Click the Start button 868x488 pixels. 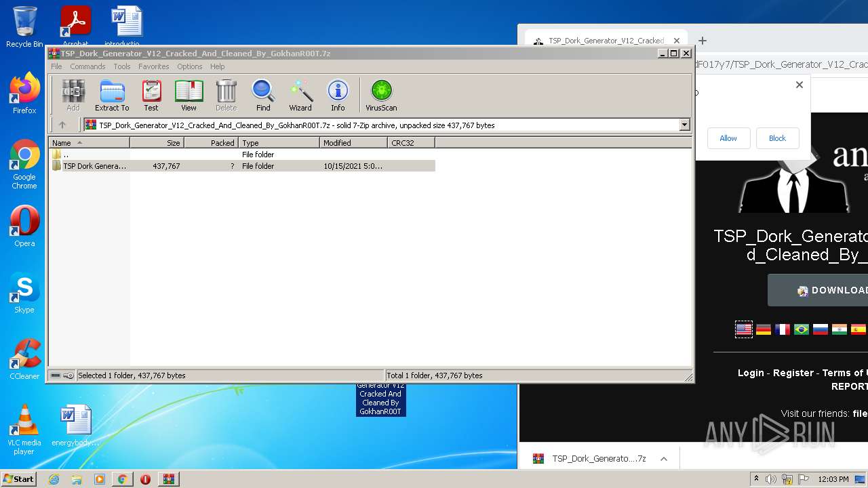19,479
